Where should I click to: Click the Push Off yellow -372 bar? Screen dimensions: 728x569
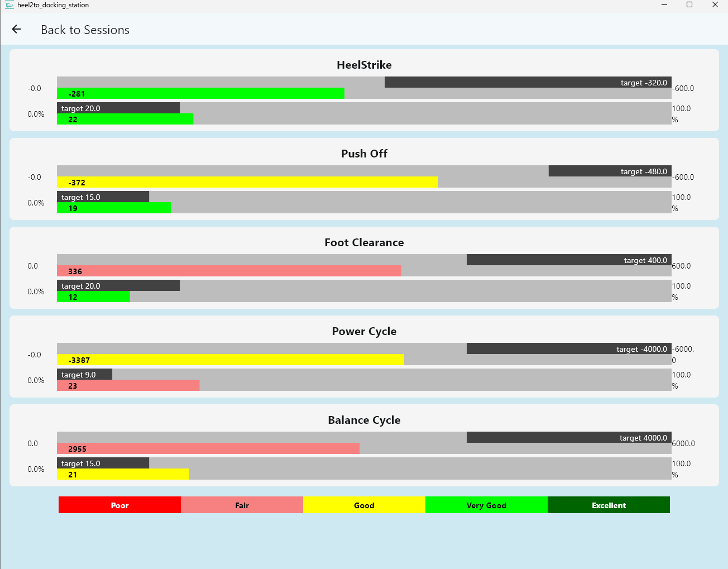(247, 183)
